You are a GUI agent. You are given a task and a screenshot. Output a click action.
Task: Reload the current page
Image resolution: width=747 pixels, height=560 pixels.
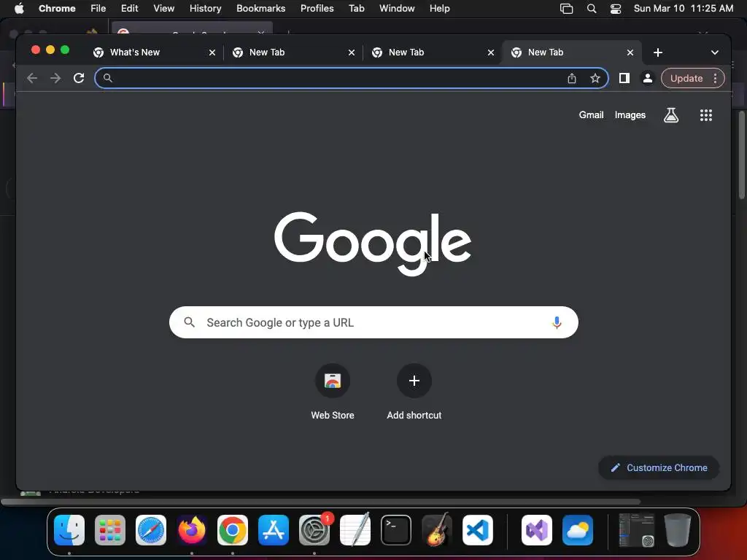click(79, 78)
